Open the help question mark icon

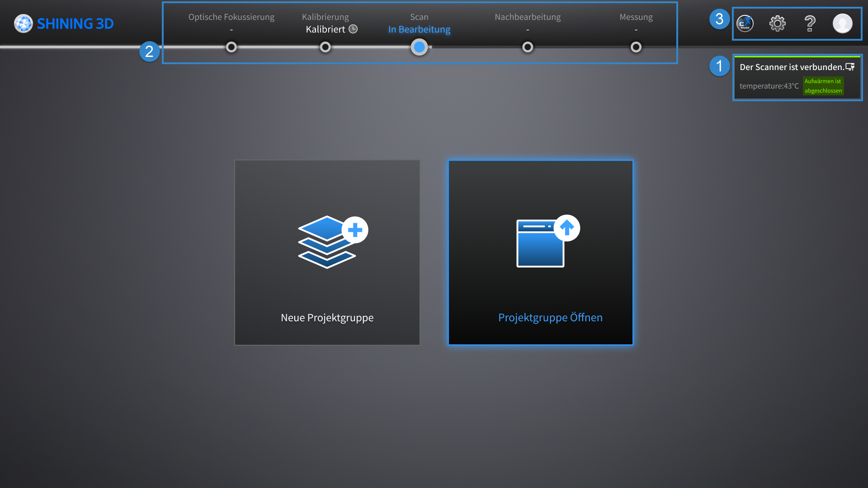tap(810, 23)
